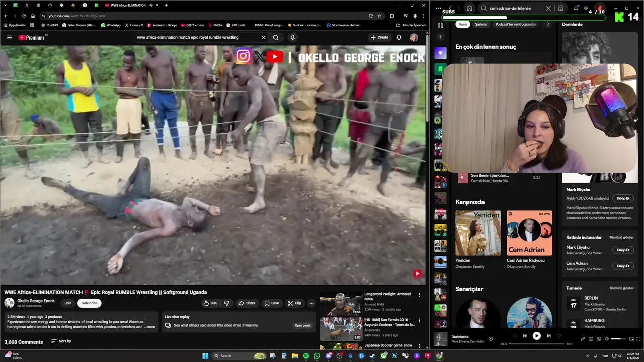
Task: Open more actions menu beside Clip
Action: tap(311, 303)
